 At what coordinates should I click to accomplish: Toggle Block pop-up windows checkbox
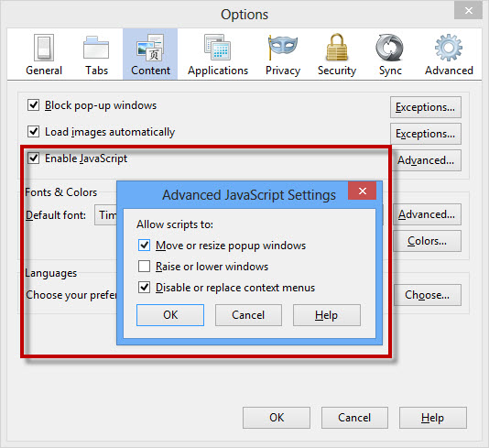tap(33, 105)
